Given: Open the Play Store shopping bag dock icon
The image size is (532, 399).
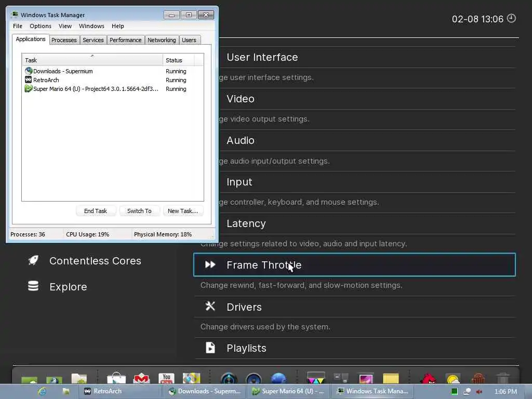Looking at the screenshot, I should click(x=116, y=378).
